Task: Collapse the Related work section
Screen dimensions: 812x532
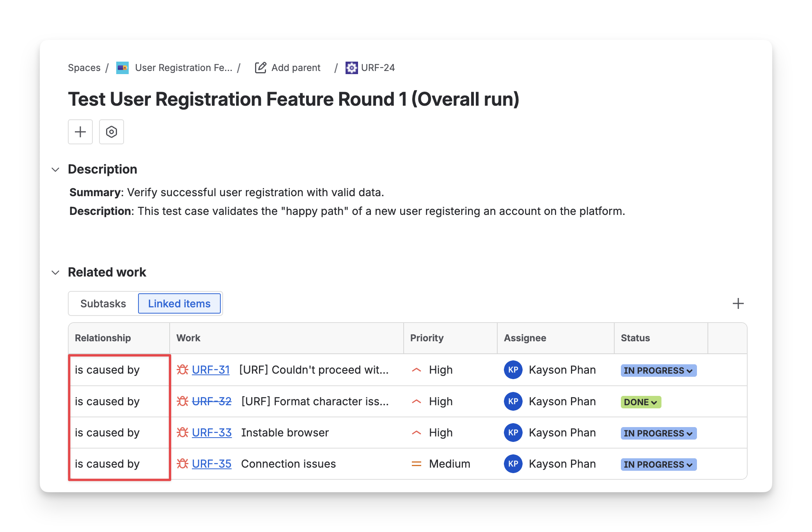Action: pos(56,272)
